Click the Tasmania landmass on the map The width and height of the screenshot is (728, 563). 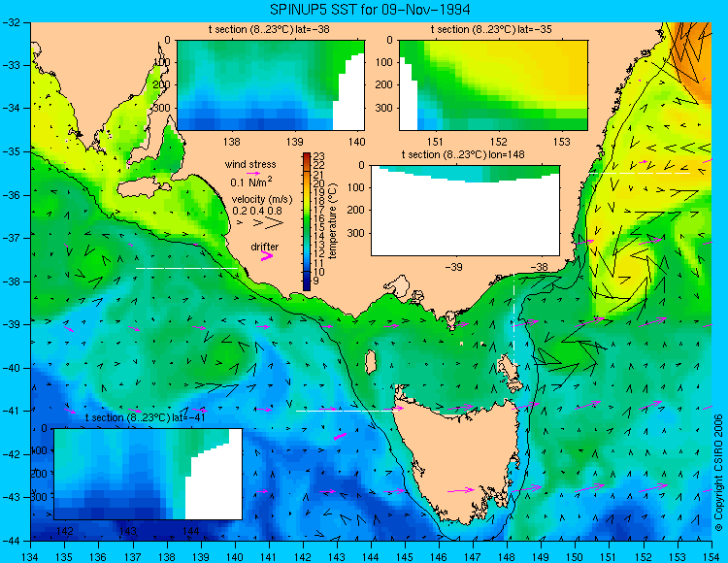[457, 459]
